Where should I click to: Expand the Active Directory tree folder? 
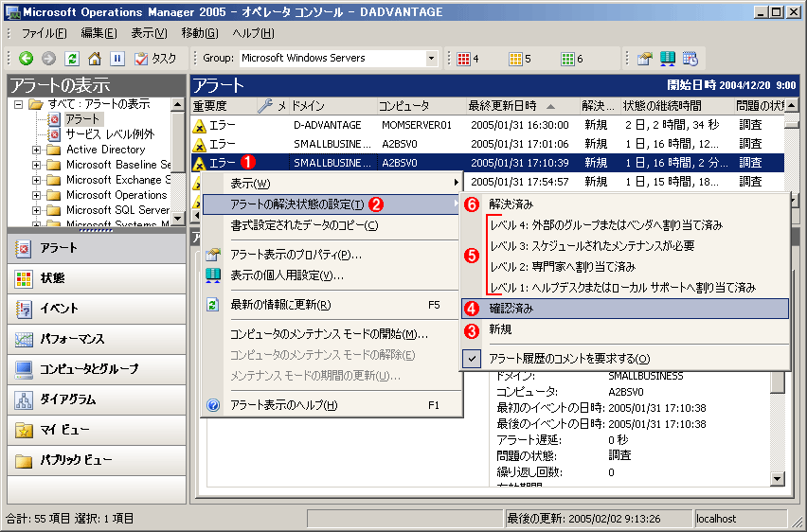[x=36, y=150]
